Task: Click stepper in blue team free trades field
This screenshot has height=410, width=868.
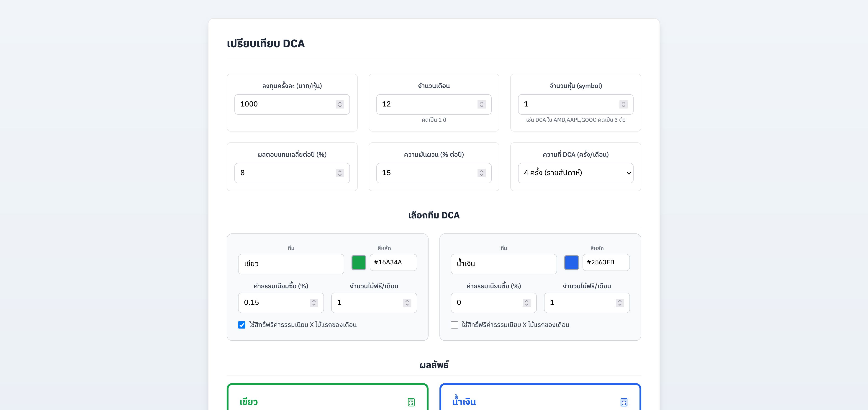Action: tap(620, 303)
